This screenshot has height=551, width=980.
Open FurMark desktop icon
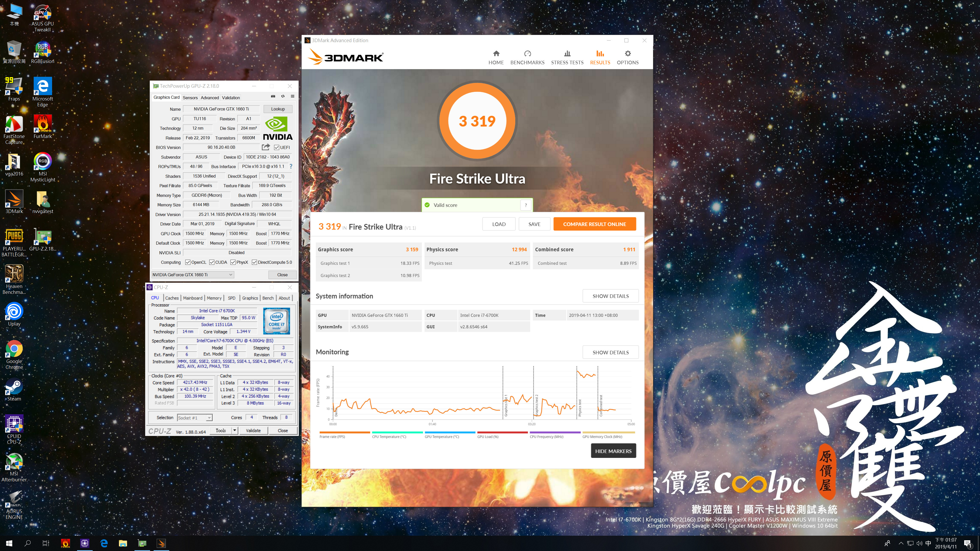pyautogui.click(x=43, y=127)
